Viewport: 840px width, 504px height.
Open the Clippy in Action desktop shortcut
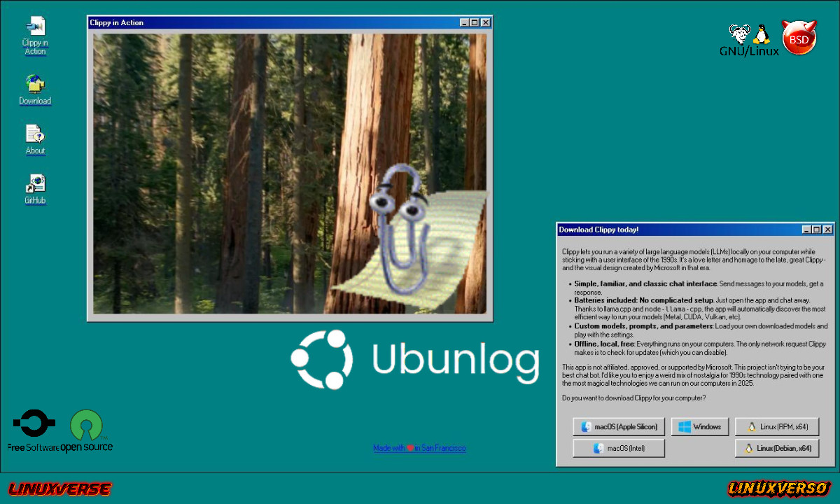(x=35, y=31)
